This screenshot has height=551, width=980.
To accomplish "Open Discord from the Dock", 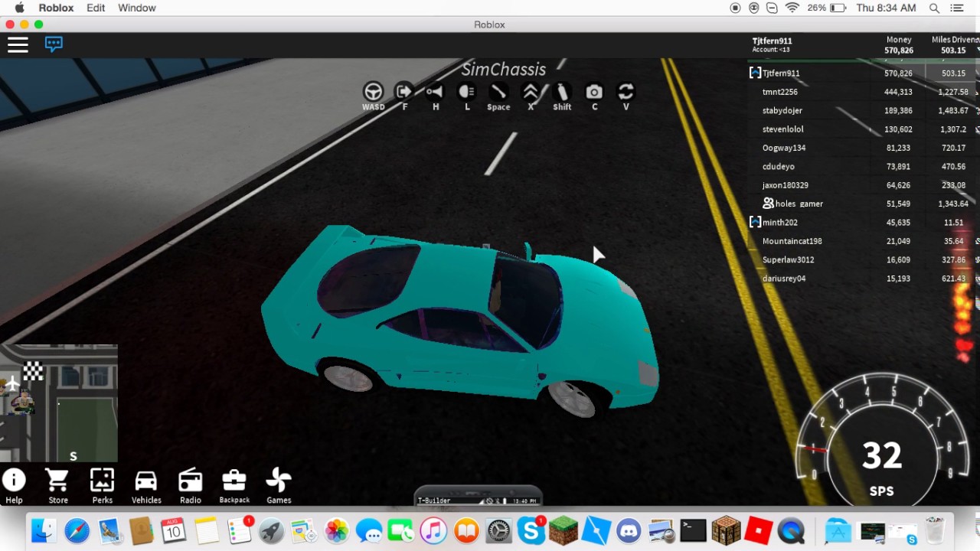I will point(629,530).
